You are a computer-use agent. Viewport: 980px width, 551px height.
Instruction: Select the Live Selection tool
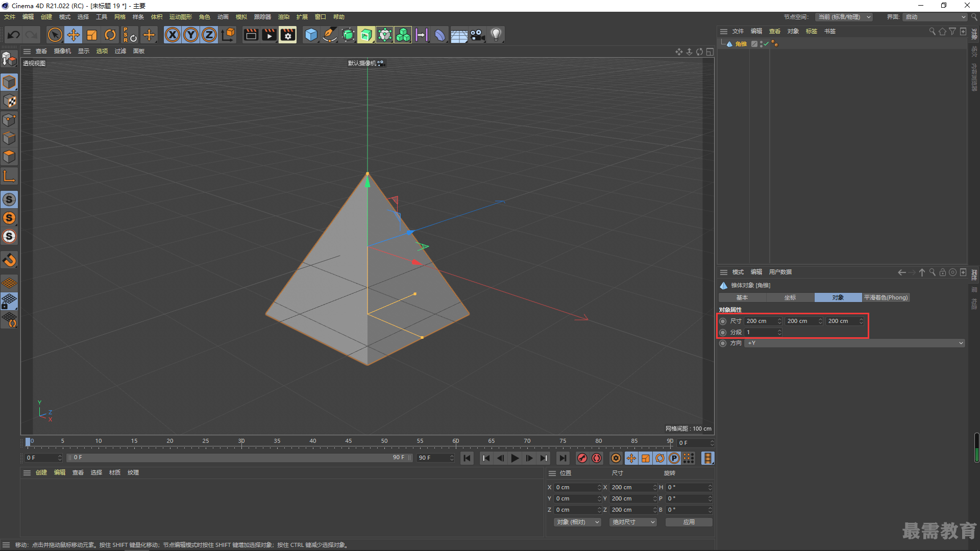[55, 35]
